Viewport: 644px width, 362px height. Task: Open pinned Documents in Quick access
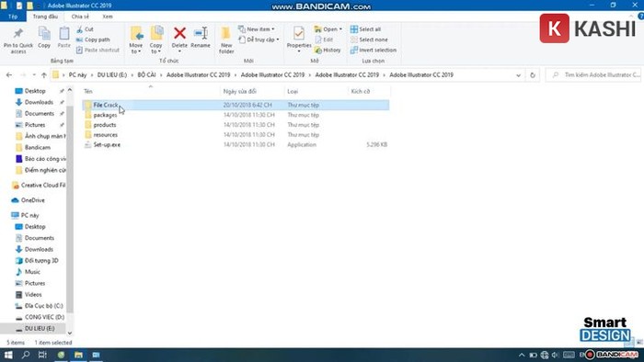coord(39,114)
